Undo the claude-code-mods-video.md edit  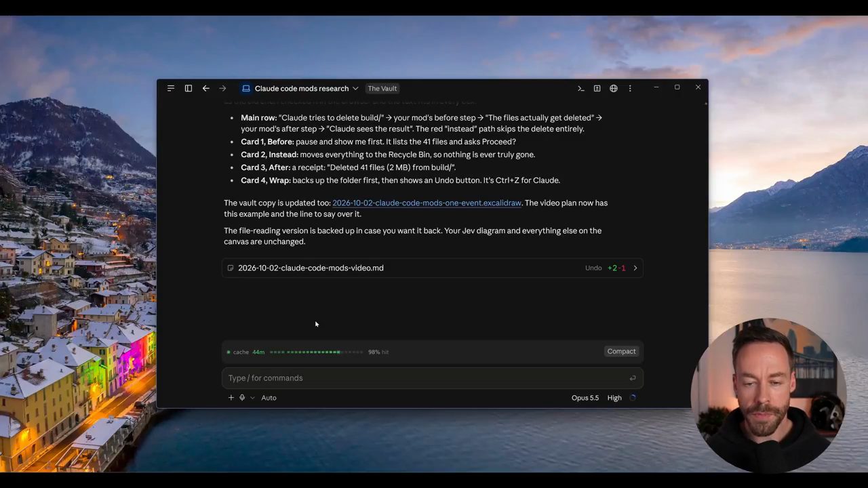[x=593, y=268]
